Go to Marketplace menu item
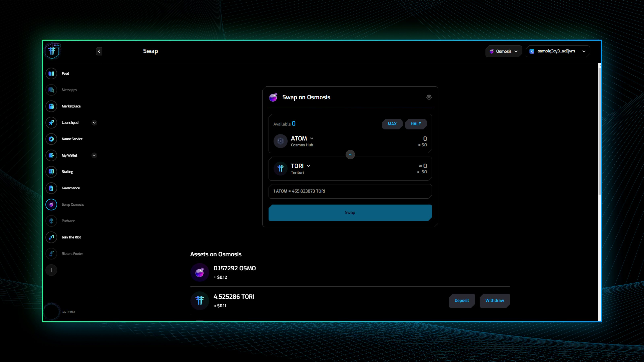Screen dimensions: 644x362 pos(71,106)
